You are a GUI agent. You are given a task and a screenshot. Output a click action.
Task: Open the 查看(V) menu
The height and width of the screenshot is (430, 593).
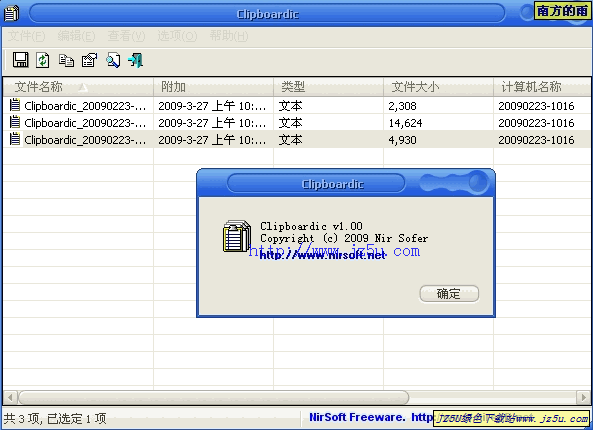coord(126,36)
